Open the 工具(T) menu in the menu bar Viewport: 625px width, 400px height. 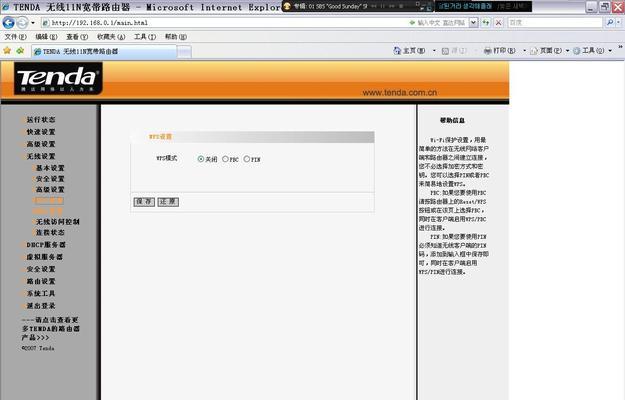click(x=144, y=37)
